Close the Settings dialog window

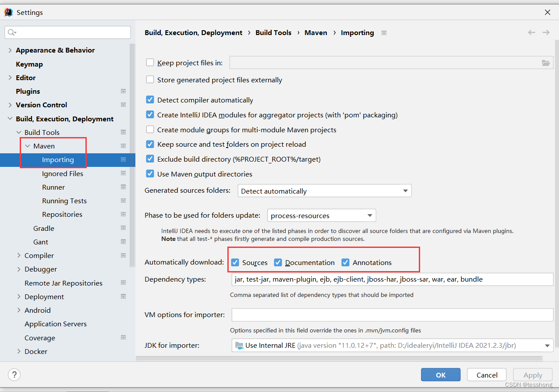click(x=548, y=12)
